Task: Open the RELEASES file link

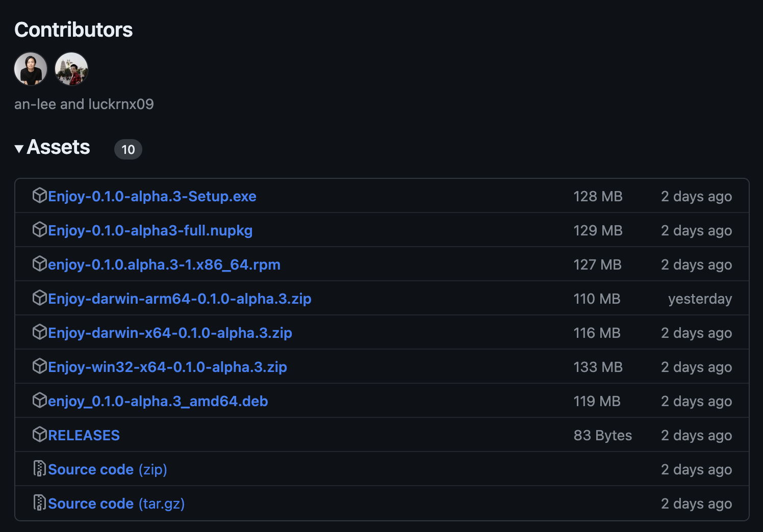Action: click(x=84, y=436)
